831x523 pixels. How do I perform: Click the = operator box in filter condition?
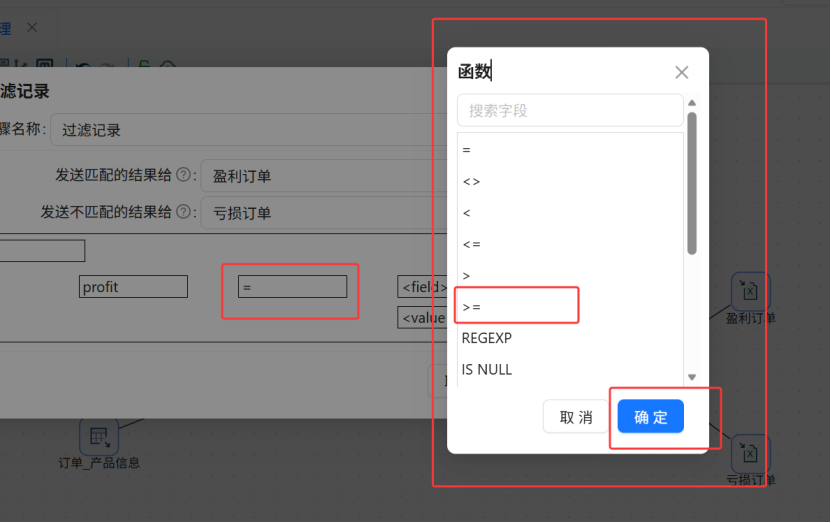click(293, 287)
